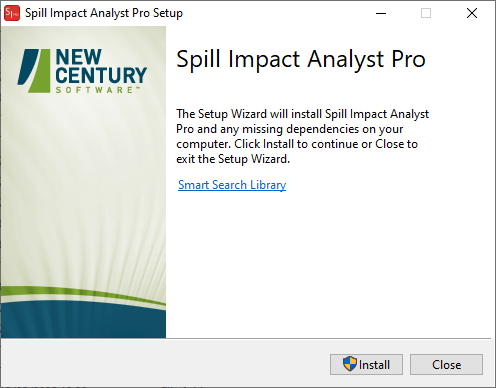Click the Setup Wizard description paragraph
This screenshot has height=388, width=496.
pyautogui.click(x=302, y=136)
